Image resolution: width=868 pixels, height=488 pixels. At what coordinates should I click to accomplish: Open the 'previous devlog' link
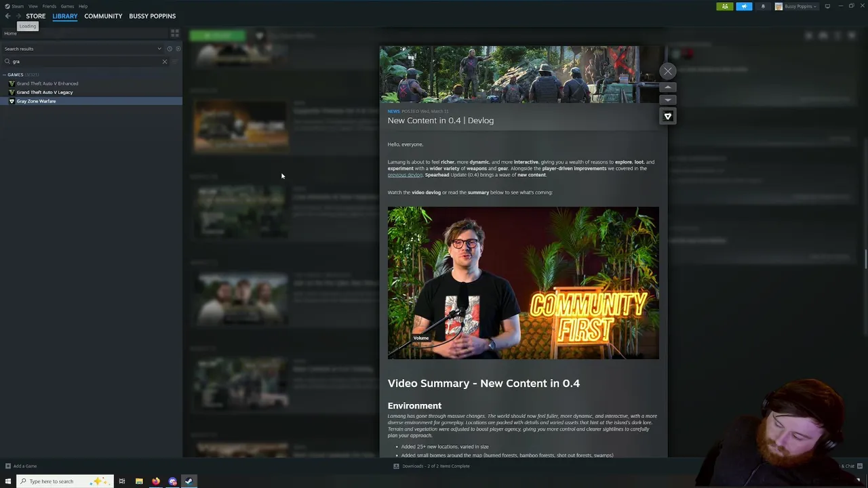405,175
